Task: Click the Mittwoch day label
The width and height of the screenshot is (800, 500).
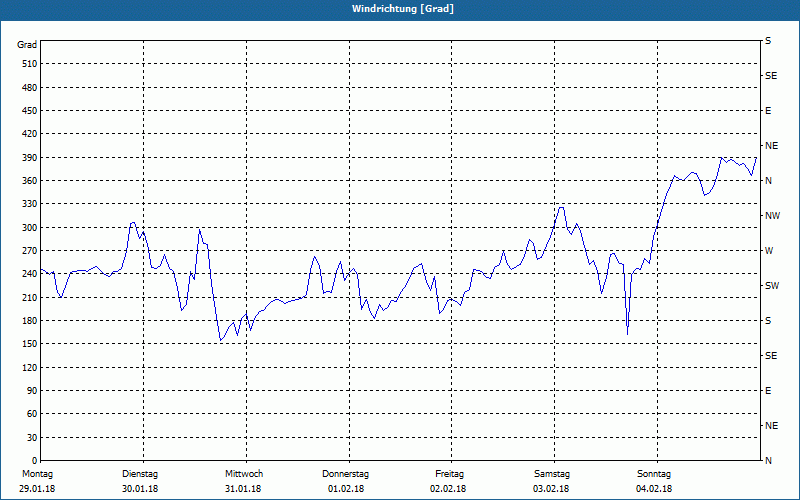Action: [x=244, y=474]
